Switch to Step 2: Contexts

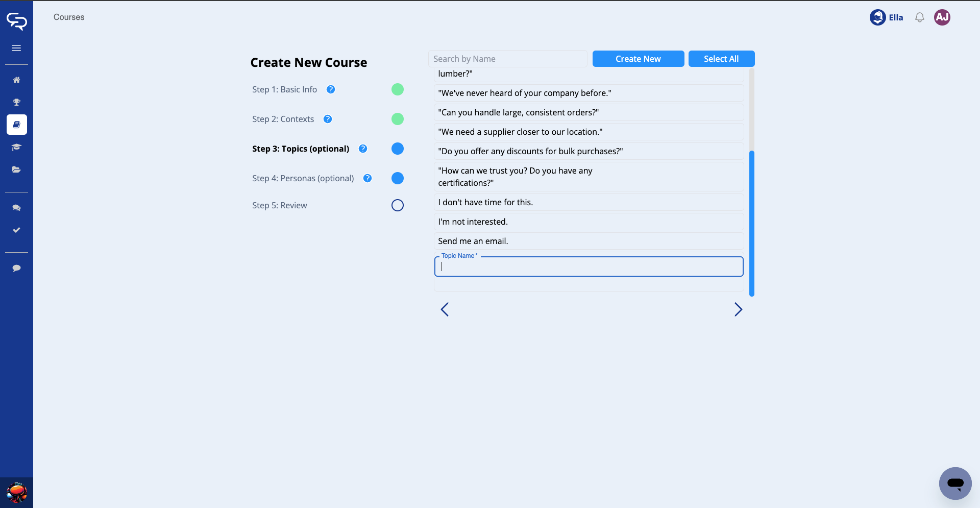click(x=283, y=119)
